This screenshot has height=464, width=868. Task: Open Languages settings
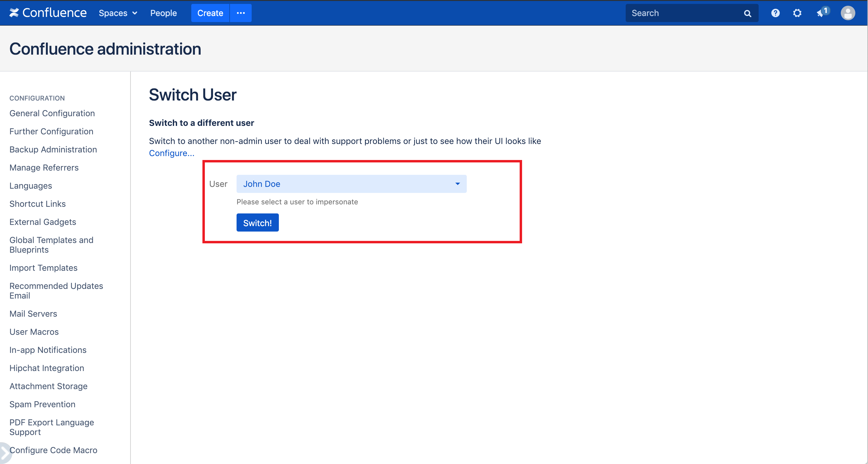point(31,186)
